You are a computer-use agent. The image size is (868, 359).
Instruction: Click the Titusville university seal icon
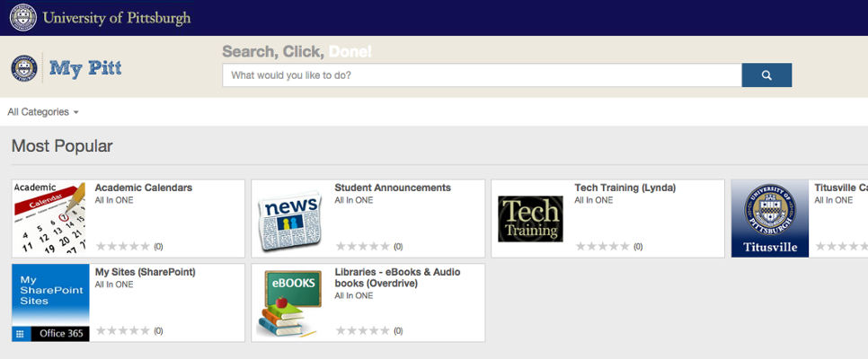770,218
